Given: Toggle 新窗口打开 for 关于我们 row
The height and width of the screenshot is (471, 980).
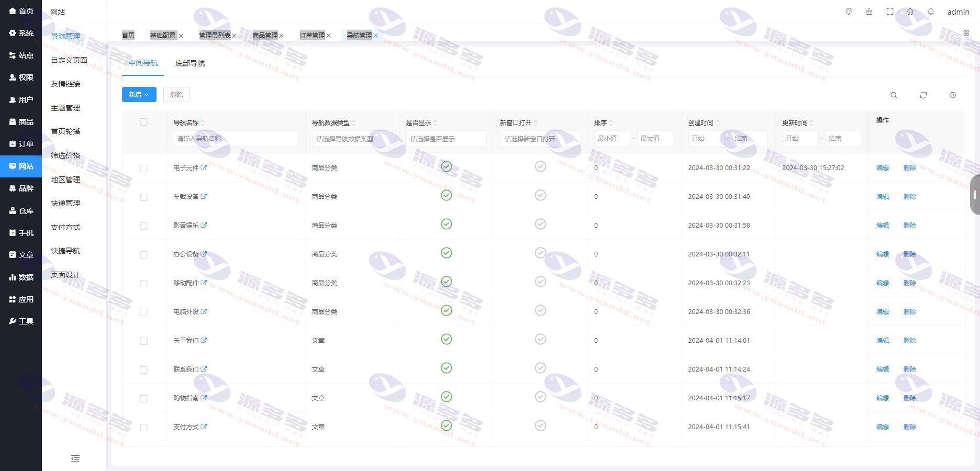Looking at the screenshot, I should pos(540,339).
